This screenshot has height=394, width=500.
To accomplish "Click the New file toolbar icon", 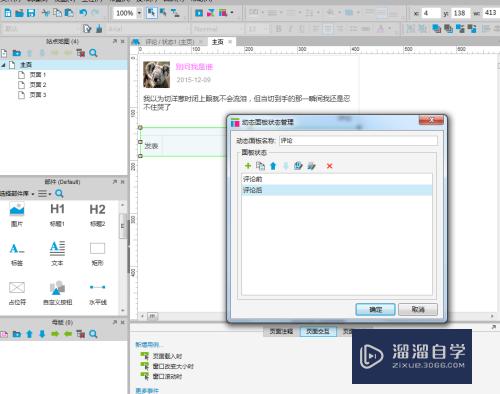I will [8, 13].
